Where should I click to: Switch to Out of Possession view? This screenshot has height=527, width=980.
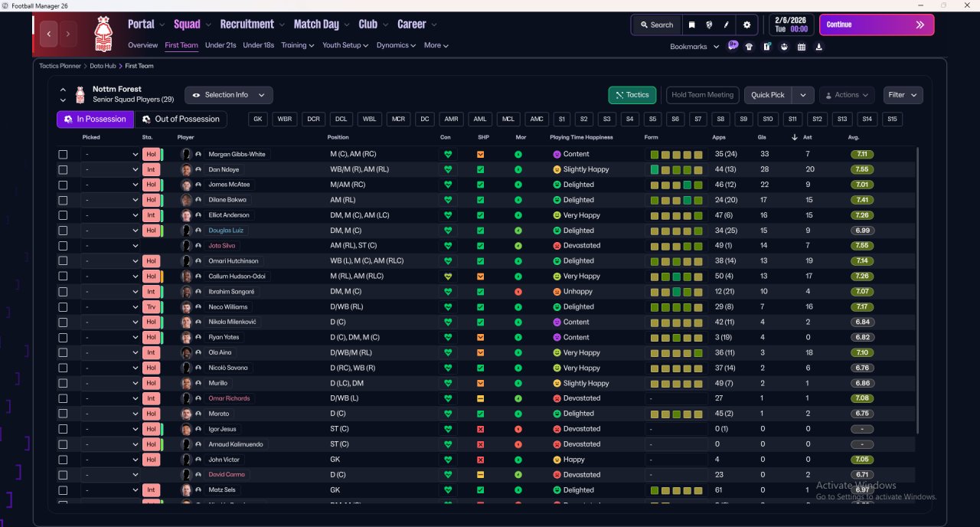(x=181, y=119)
